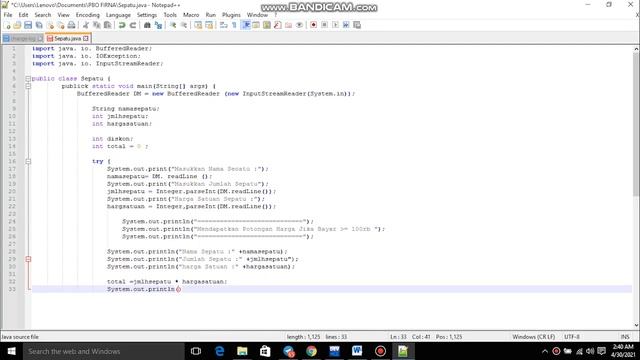Open the Language menu
640x360 pixels.
[x=118, y=15]
